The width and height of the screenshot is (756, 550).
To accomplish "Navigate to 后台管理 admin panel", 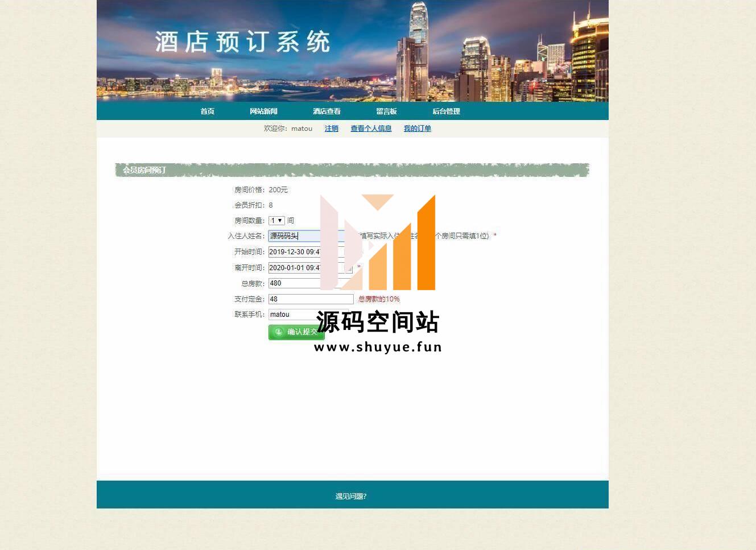I will [446, 111].
